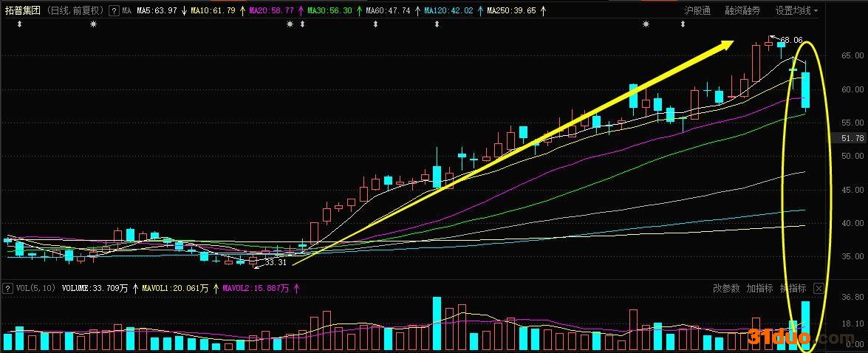Open the 融资融券 tab
Screen dimensions: 868x353
click(x=742, y=11)
